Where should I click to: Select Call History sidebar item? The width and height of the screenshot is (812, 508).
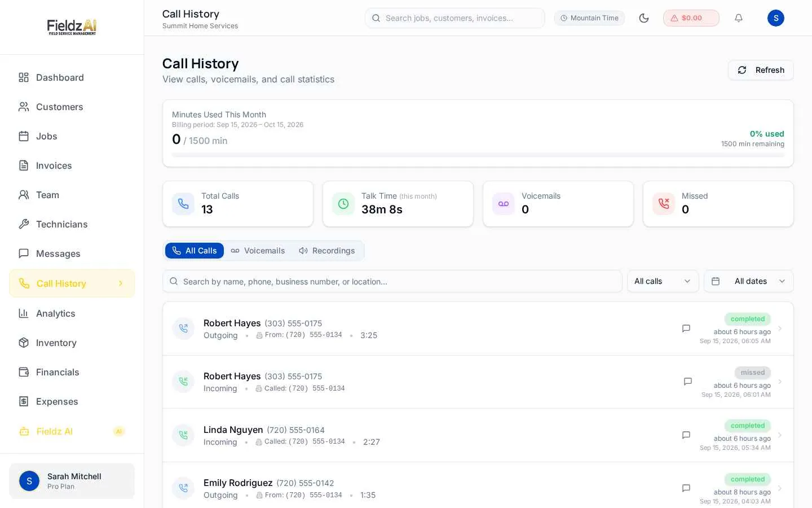pos(72,283)
